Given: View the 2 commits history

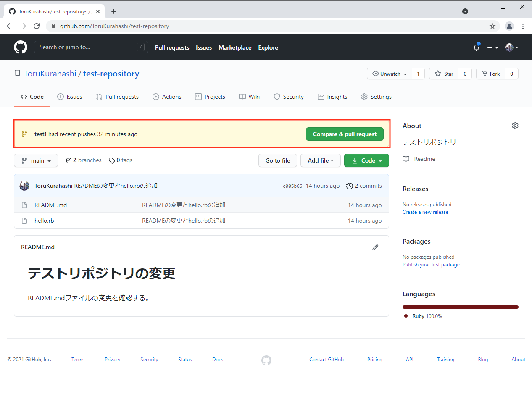Looking at the screenshot, I should click(x=364, y=186).
